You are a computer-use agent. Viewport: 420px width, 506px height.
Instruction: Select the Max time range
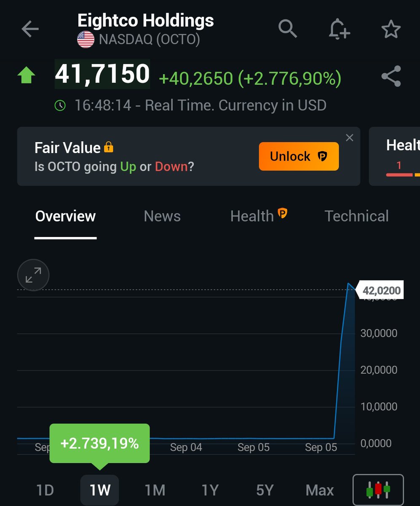coord(320,490)
